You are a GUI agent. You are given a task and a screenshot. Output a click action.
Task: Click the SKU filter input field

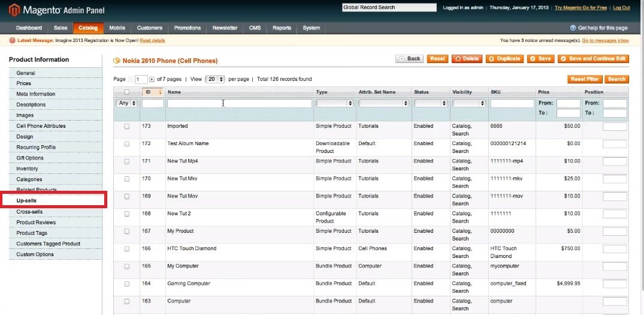point(512,103)
